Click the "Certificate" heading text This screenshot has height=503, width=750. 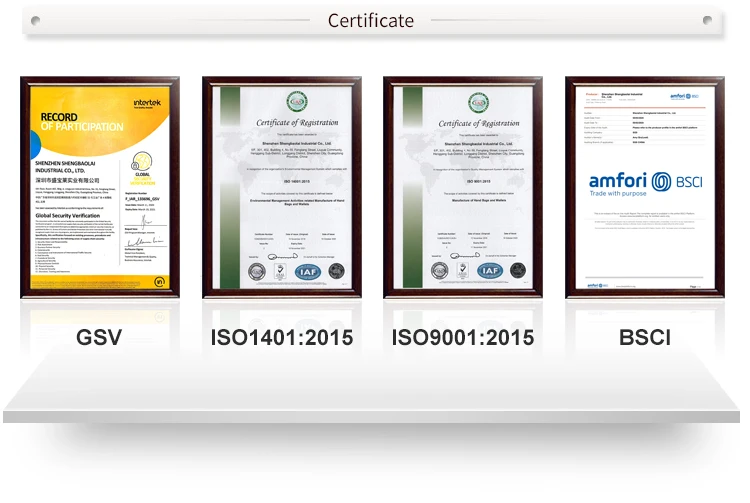[371, 21]
